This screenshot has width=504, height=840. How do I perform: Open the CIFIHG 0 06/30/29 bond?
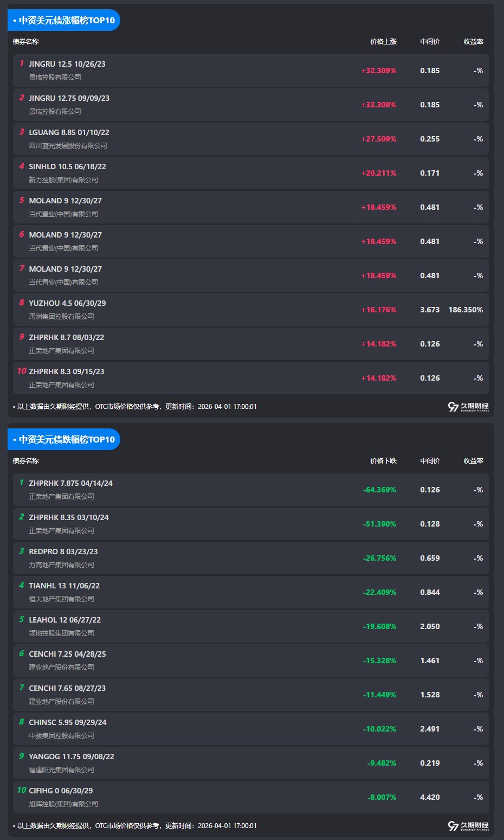(x=61, y=791)
